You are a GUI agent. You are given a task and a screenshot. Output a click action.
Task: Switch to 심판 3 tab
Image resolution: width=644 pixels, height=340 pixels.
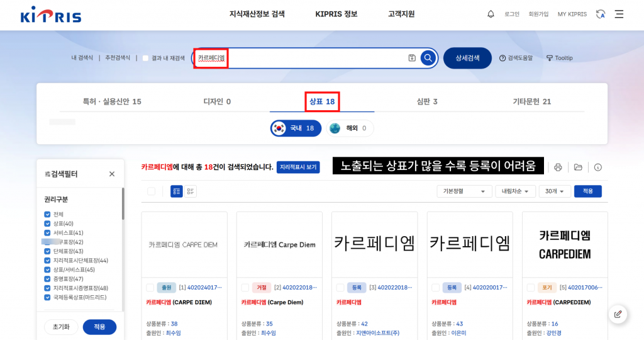427,101
